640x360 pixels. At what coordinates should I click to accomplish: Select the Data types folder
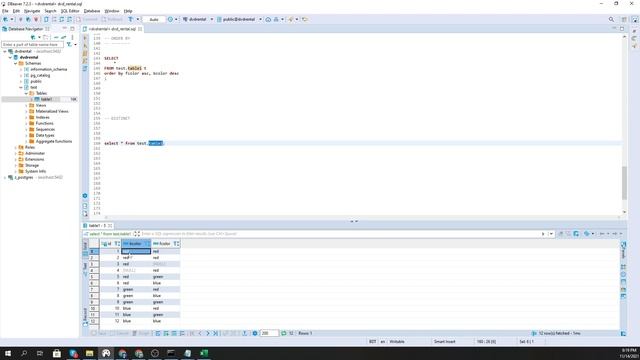[x=44, y=136]
